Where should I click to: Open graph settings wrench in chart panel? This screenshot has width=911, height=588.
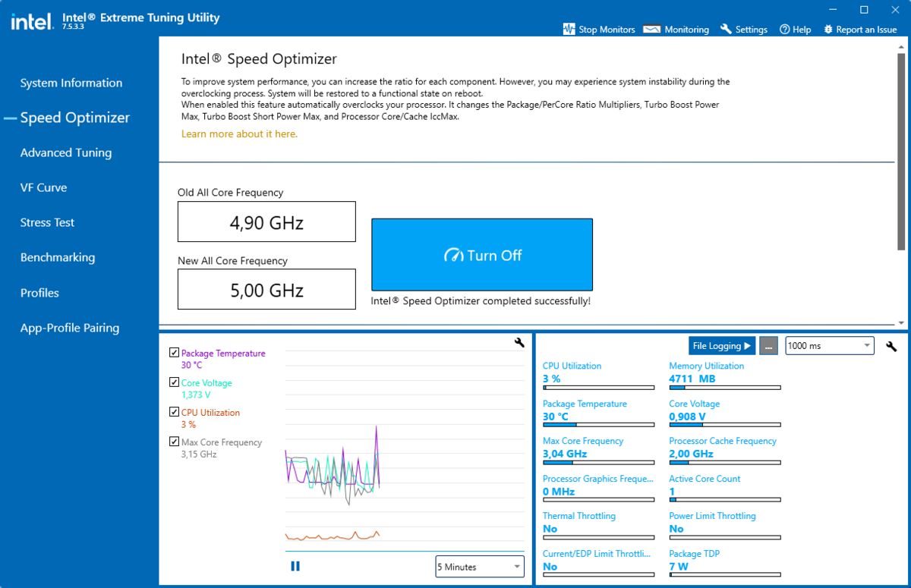[519, 343]
